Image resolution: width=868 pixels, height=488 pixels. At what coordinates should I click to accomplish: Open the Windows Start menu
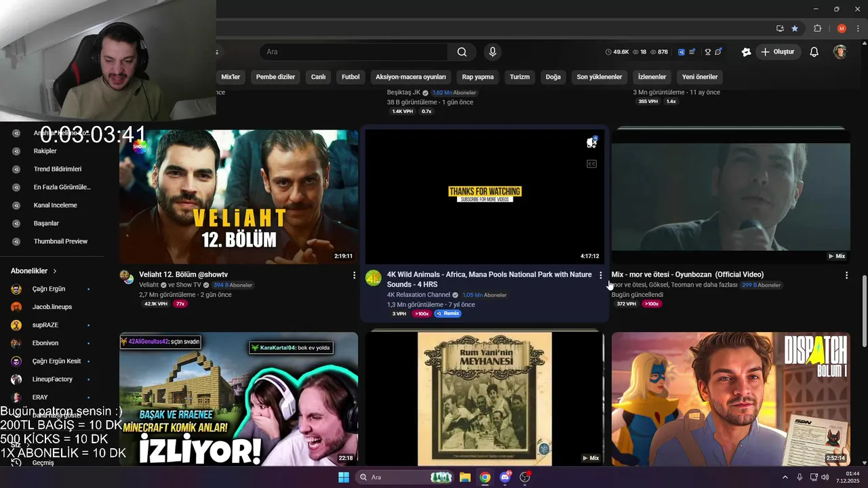344,477
